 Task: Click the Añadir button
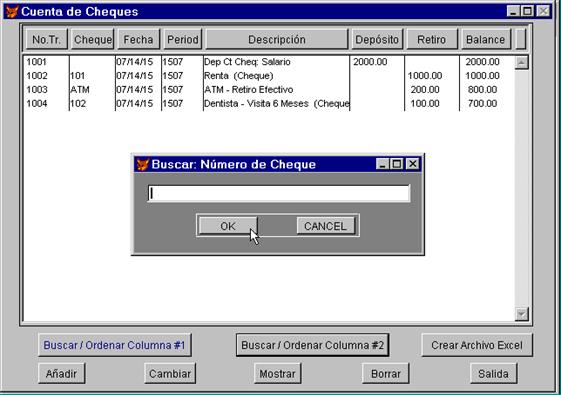[62, 374]
